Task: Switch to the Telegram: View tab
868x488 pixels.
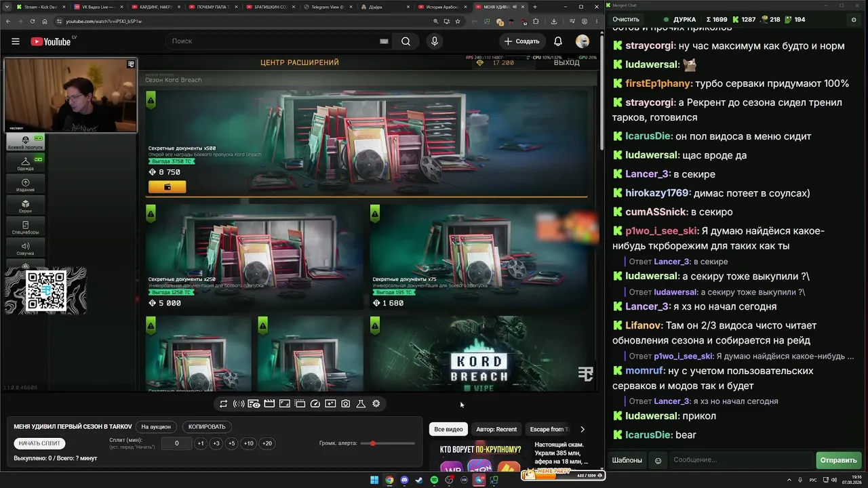Action: [328, 6]
